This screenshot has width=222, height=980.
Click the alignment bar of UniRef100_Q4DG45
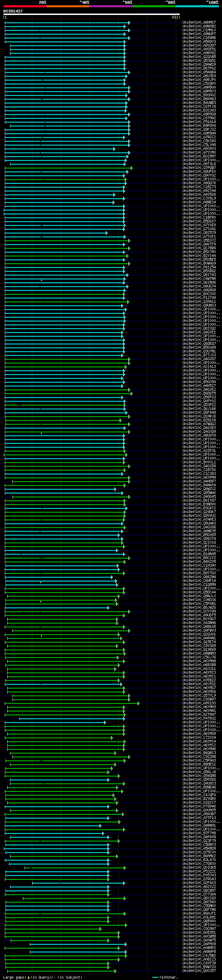(x=71, y=496)
